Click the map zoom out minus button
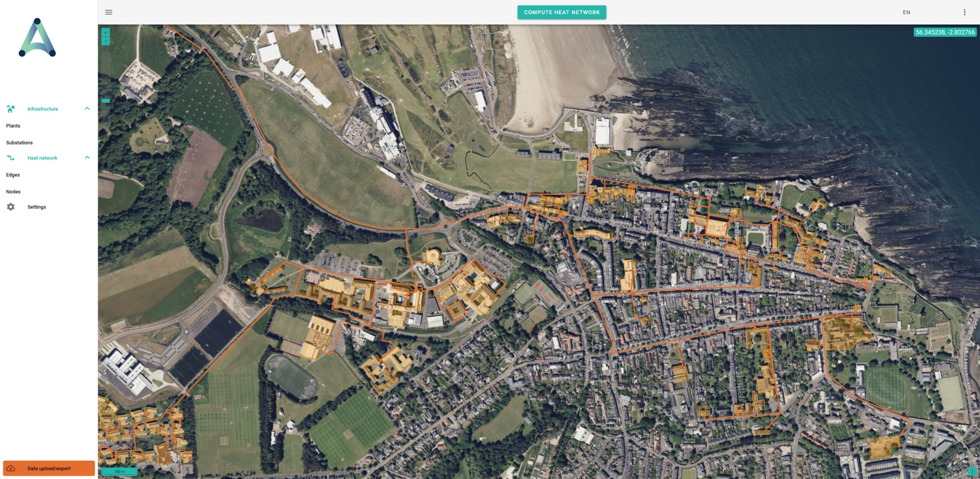This screenshot has width=980, height=479. [x=106, y=41]
